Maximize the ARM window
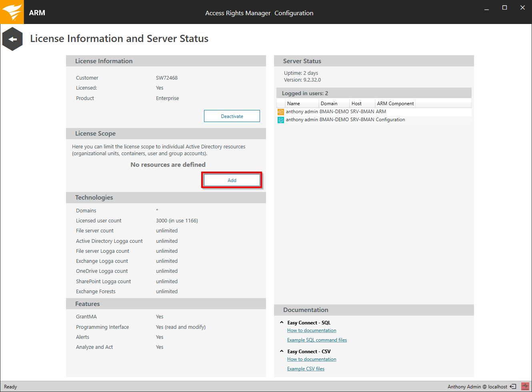The width and height of the screenshot is (532, 392). (x=504, y=8)
